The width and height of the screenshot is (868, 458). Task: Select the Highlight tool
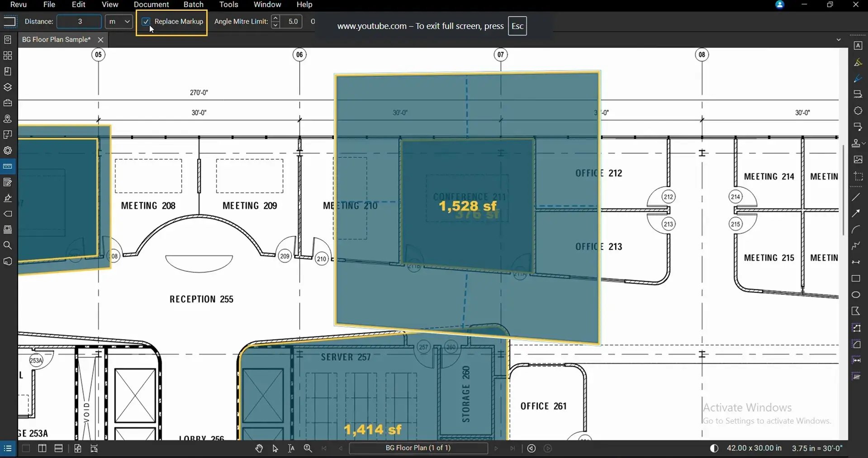point(858,62)
